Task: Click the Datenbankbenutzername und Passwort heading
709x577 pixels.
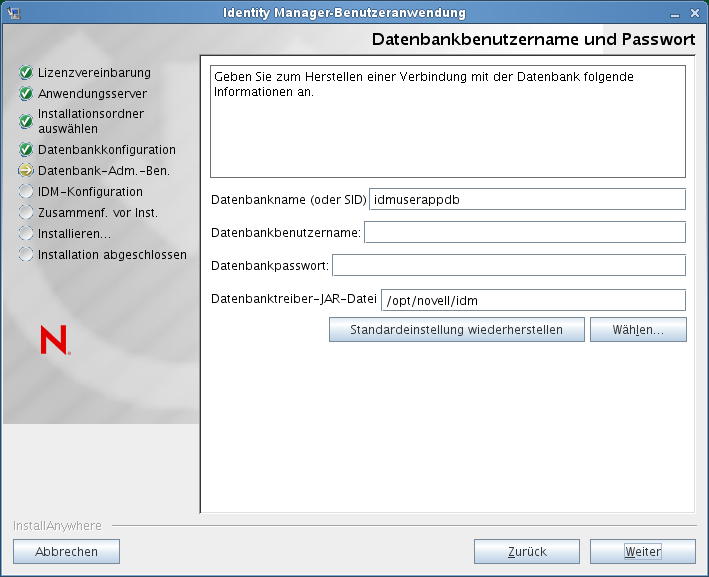Action: pos(533,39)
